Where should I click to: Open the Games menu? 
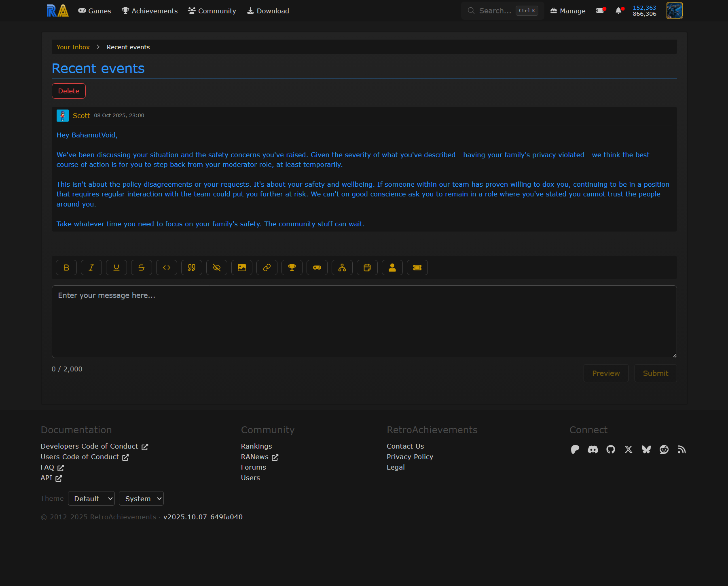pos(95,11)
